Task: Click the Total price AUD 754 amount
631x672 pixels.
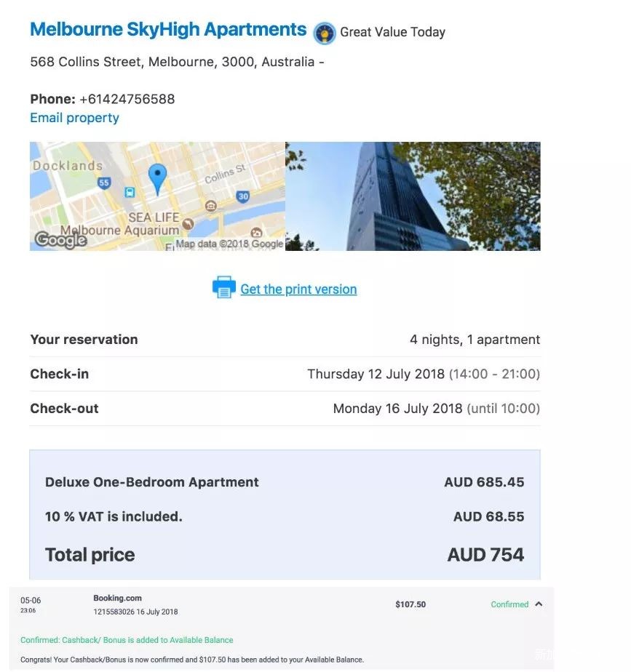Action: (x=485, y=555)
